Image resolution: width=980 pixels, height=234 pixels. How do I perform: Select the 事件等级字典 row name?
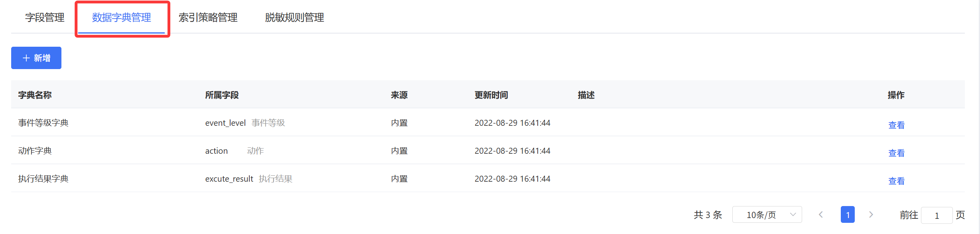[x=43, y=123]
